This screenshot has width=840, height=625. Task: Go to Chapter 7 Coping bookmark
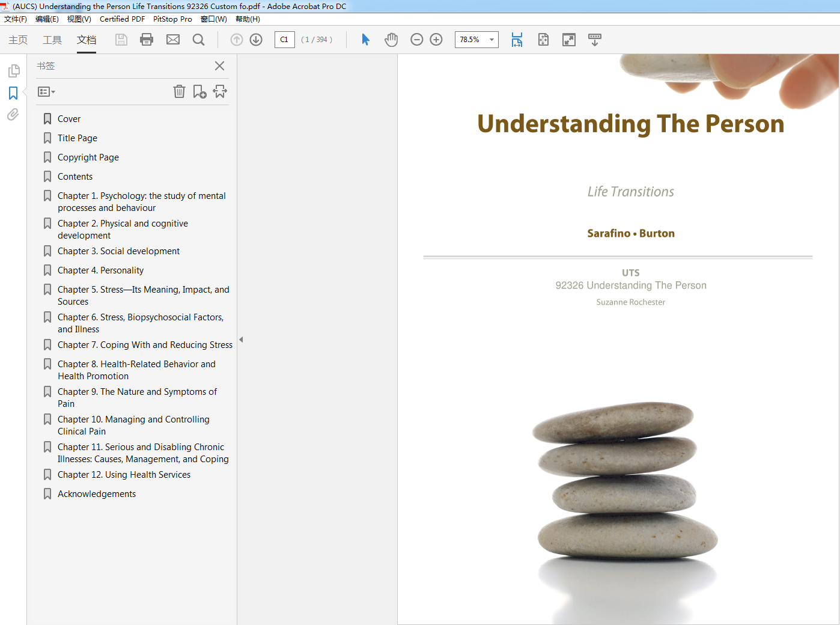pos(145,345)
